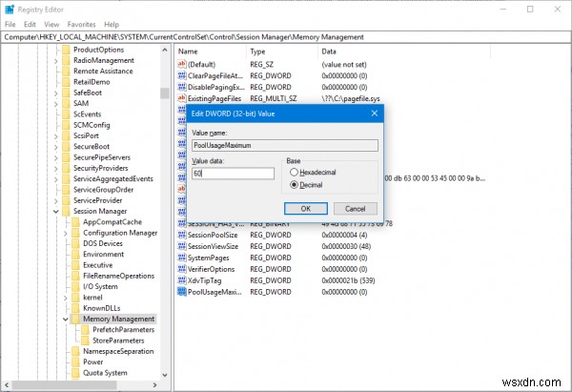Open the View menu
The image size is (572, 392).
(51, 25)
